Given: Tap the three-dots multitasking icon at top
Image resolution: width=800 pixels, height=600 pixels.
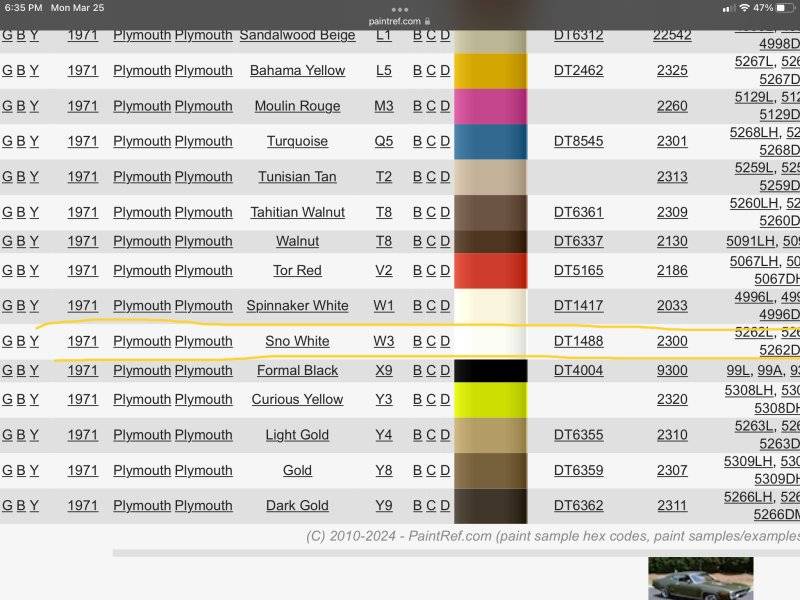Looking at the screenshot, I should tap(399, 10).
